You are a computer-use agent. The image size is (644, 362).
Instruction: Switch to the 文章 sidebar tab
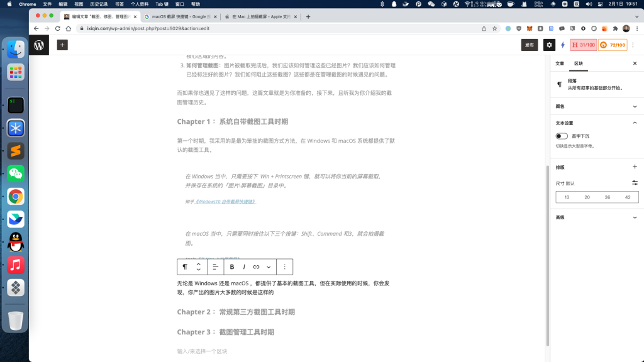[x=559, y=63]
